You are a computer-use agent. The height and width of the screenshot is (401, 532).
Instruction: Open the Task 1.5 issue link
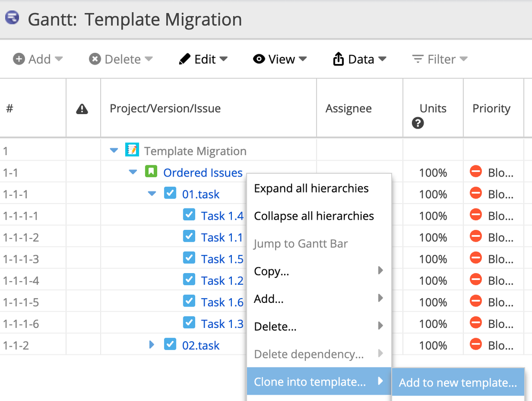point(222,259)
